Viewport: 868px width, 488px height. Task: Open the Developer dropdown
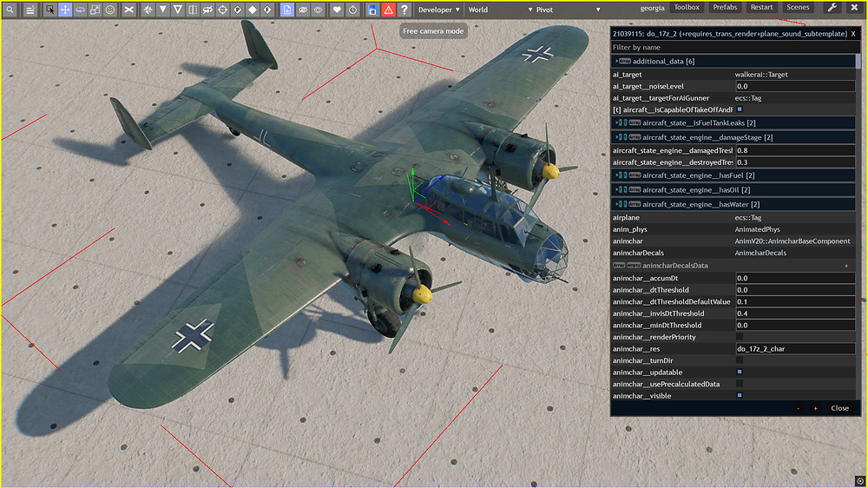tap(438, 10)
